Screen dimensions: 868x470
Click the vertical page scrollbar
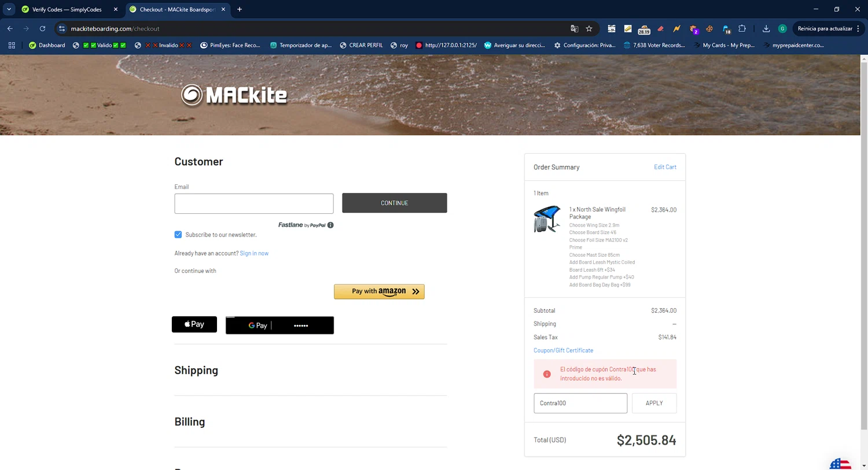coord(864,246)
